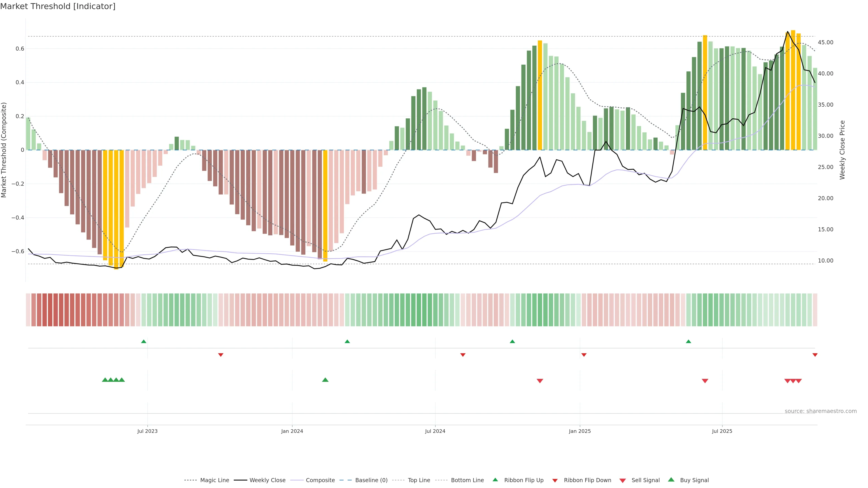Click the lone buy signal triangle after Jan 2024
868x488 pixels.
pos(325,380)
